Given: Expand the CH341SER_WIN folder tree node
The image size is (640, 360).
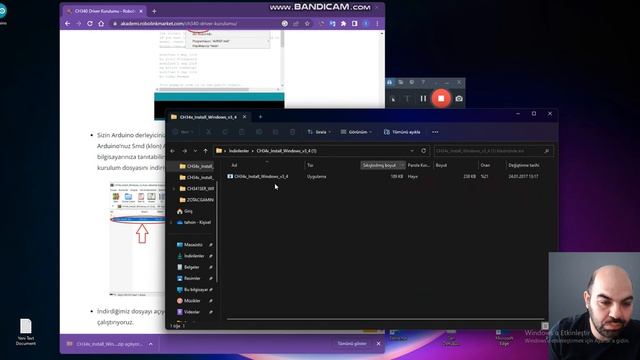Looking at the screenshot, I should click(173, 189).
